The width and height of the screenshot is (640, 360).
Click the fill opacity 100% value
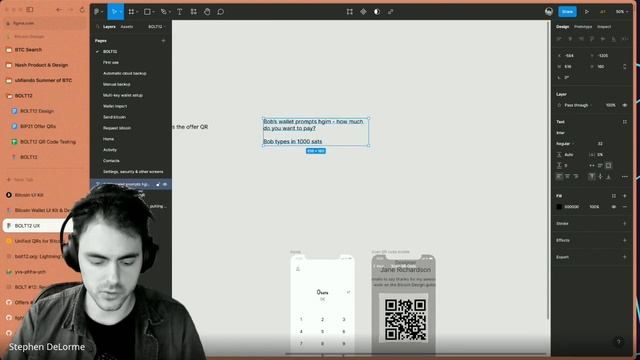pyautogui.click(x=594, y=207)
